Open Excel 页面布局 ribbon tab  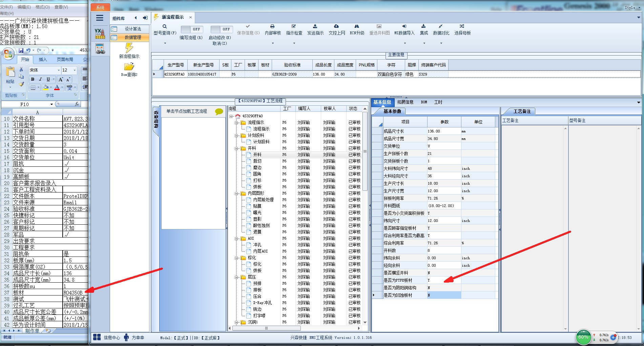click(x=65, y=59)
